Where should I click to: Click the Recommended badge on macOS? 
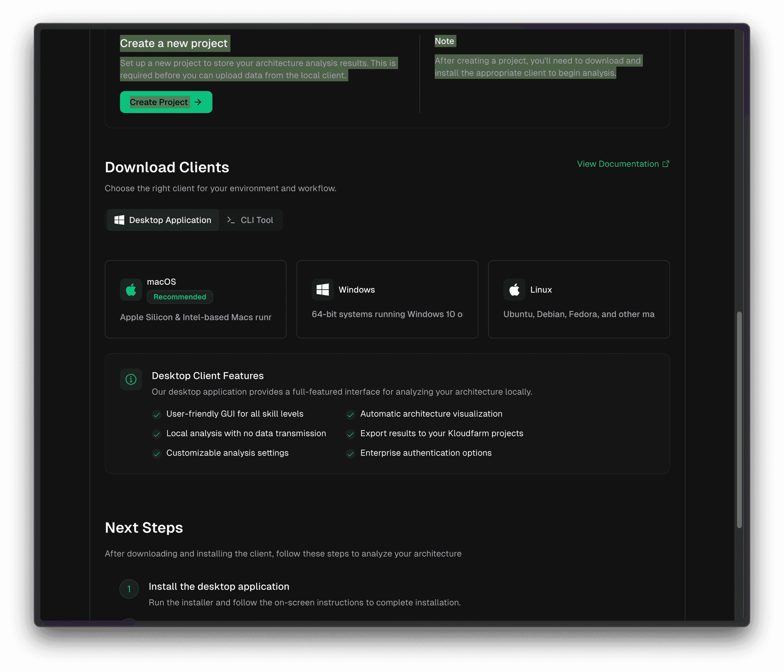tap(180, 297)
